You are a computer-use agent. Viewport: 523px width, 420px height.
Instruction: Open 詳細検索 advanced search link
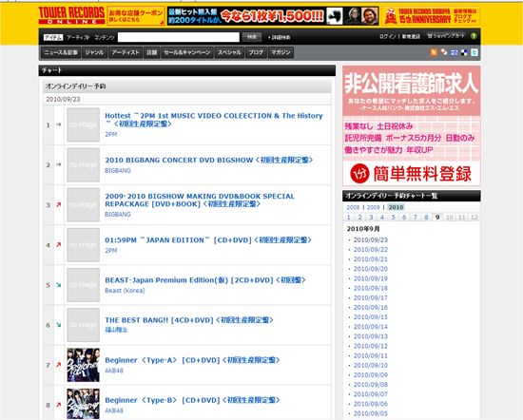[x=280, y=37]
